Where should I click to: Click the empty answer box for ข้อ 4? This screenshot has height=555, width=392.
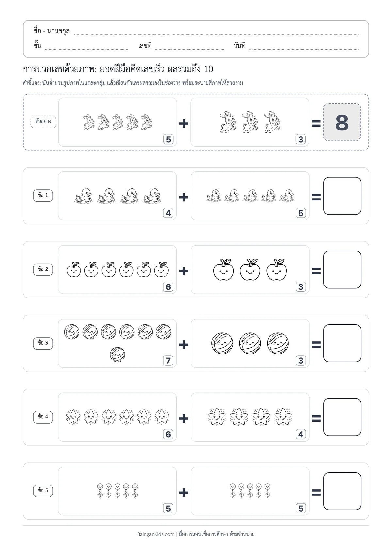point(342,417)
